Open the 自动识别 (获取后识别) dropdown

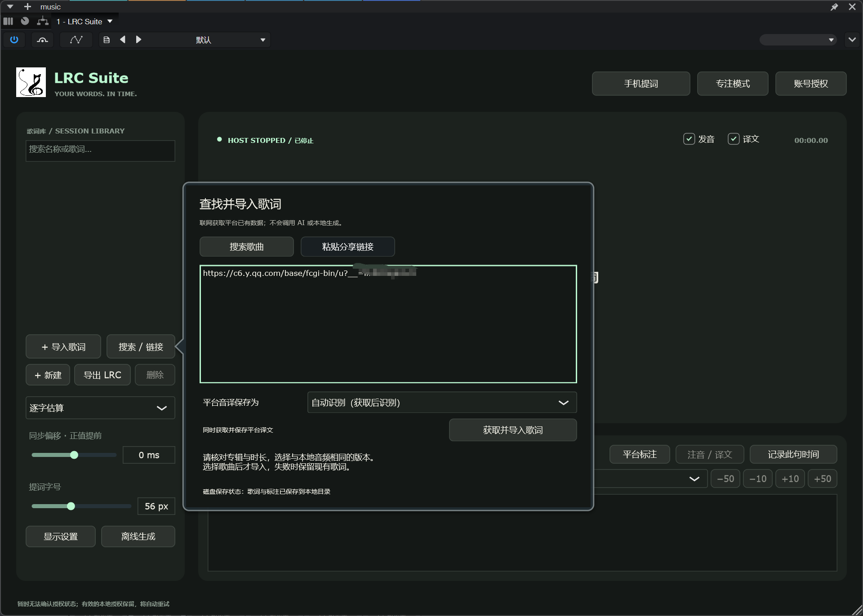(442, 402)
